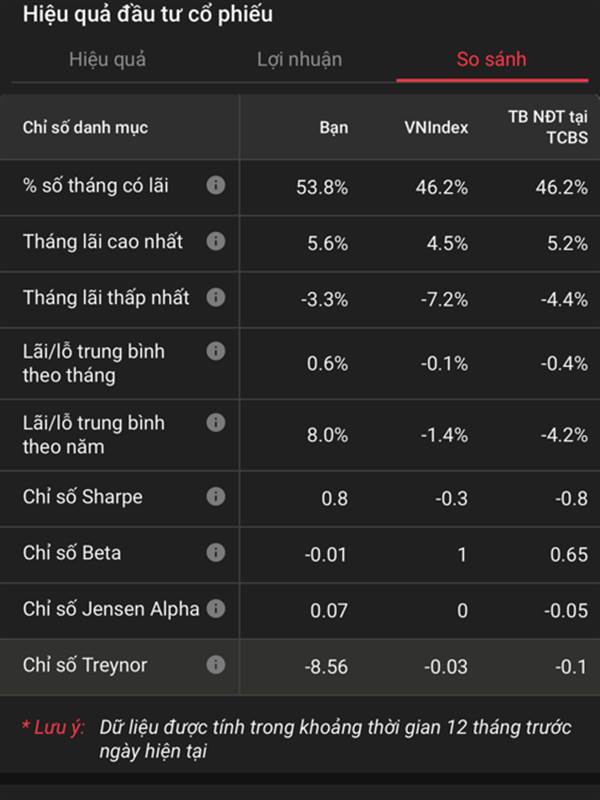This screenshot has width=600, height=800.
Task: Click info icon for Lãi/lỗ trung bình theo tháng
Action: [x=216, y=351]
